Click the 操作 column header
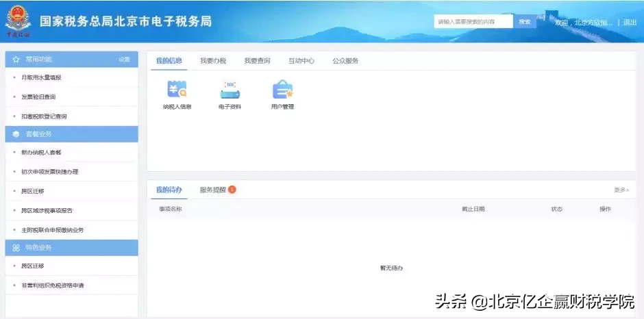644x319 pixels. click(x=605, y=209)
